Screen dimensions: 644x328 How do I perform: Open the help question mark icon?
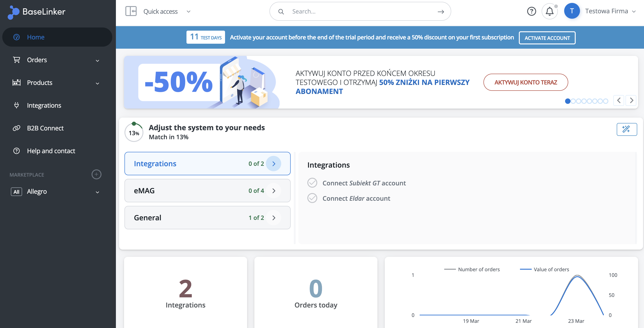point(531,11)
